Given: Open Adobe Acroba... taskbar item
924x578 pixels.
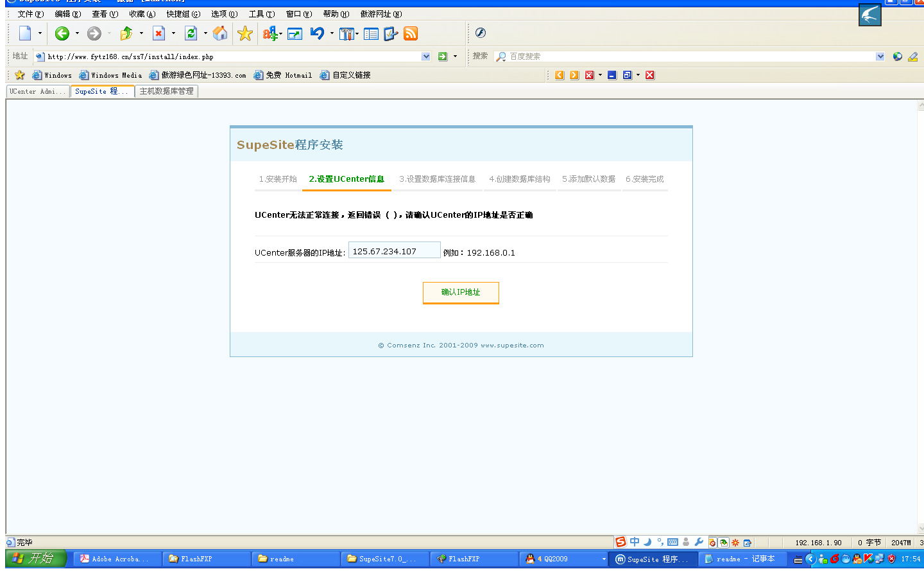Looking at the screenshot, I should click(117, 559).
